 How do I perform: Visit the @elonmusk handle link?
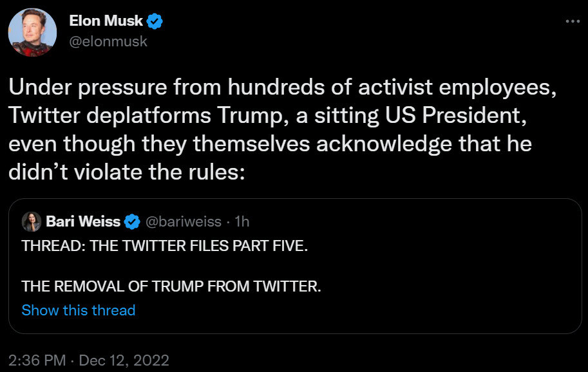108,41
